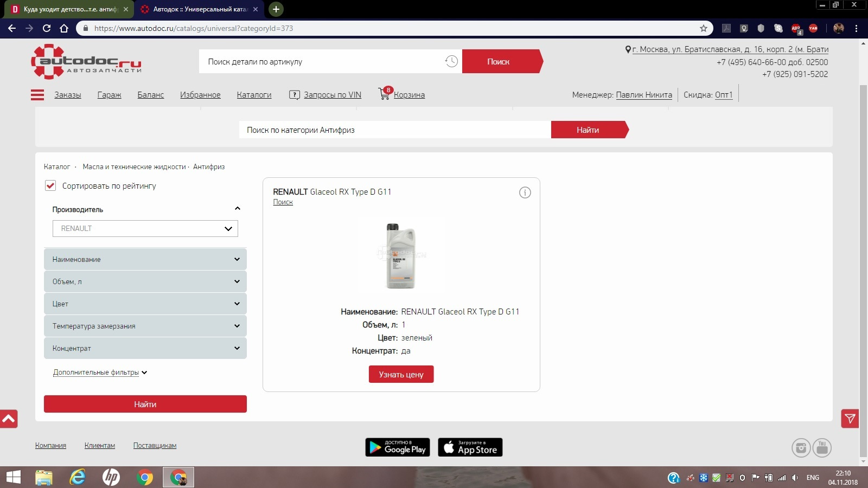Click the search history clock icon
The width and height of the screenshot is (868, 488).
click(x=451, y=61)
